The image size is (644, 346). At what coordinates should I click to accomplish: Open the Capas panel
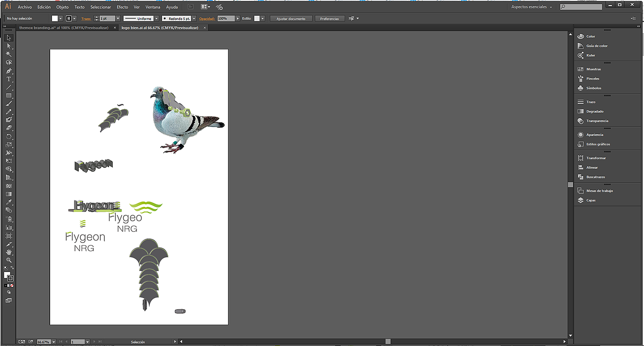pos(591,200)
